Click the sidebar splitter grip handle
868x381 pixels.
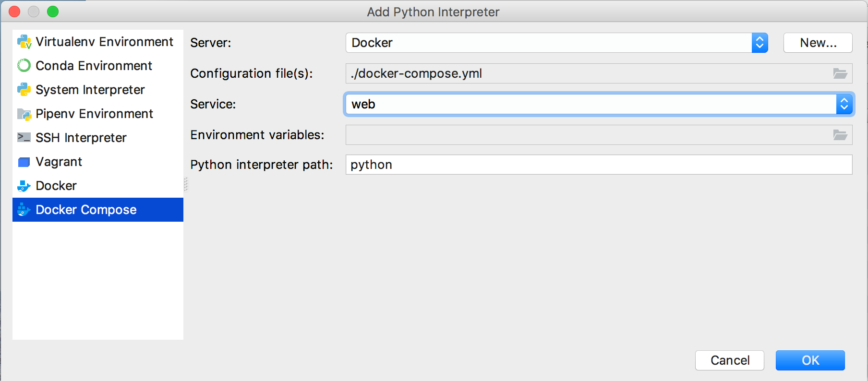tap(186, 185)
